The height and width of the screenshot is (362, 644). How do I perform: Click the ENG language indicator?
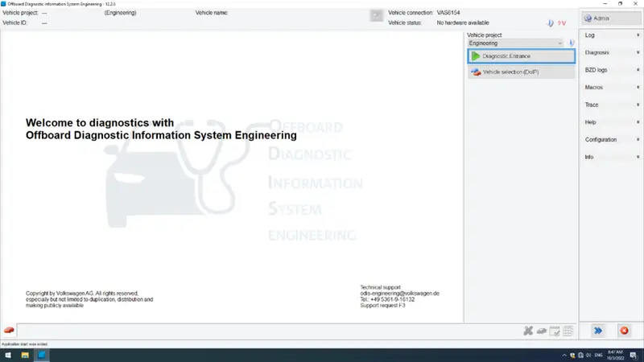[x=598, y=356]
